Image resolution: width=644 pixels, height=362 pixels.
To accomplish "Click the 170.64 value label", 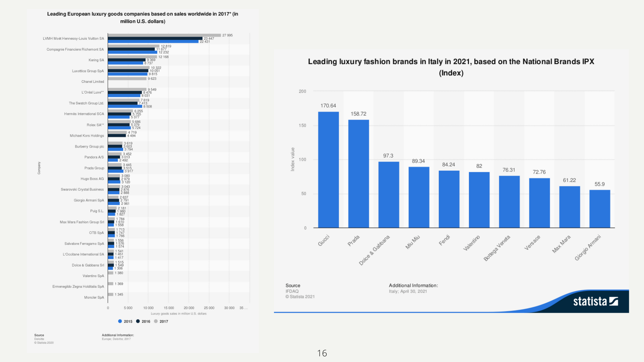I will point(328,106).
